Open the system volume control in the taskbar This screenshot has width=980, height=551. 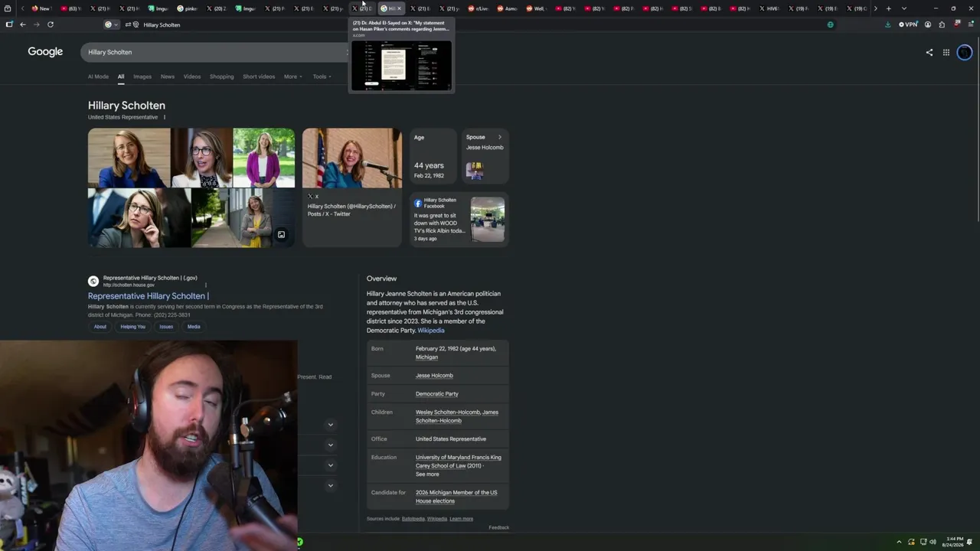(933, 542)
